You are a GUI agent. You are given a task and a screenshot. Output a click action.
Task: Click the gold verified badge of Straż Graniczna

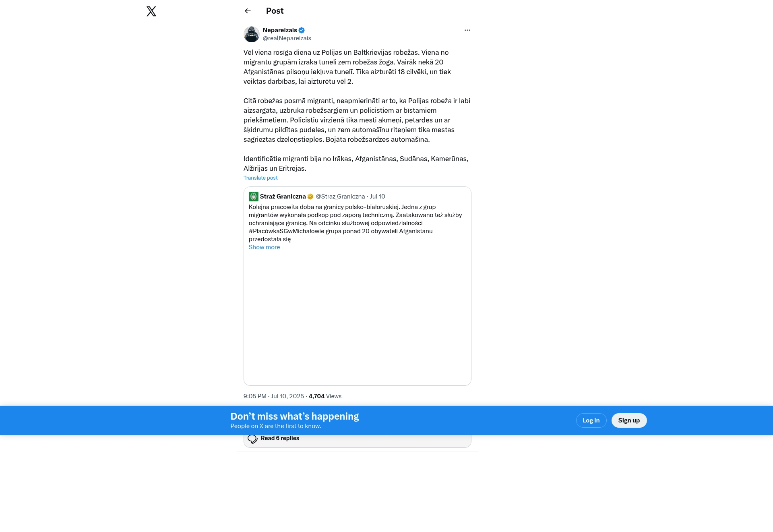[310, 197]
